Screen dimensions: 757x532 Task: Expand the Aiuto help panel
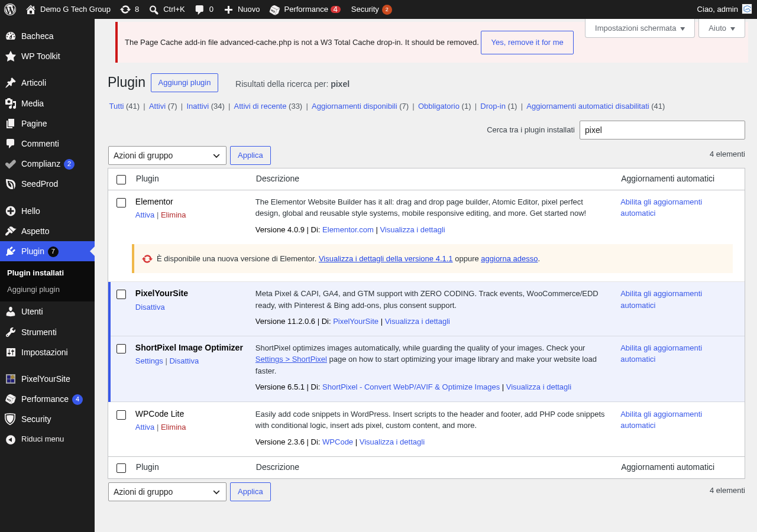tap(722, 28)
